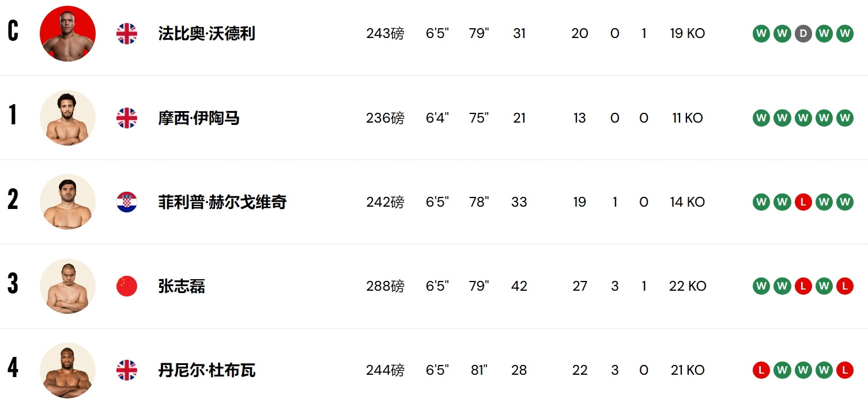Click the UK flag beside 法比奥·沃德利

(127, 34)
